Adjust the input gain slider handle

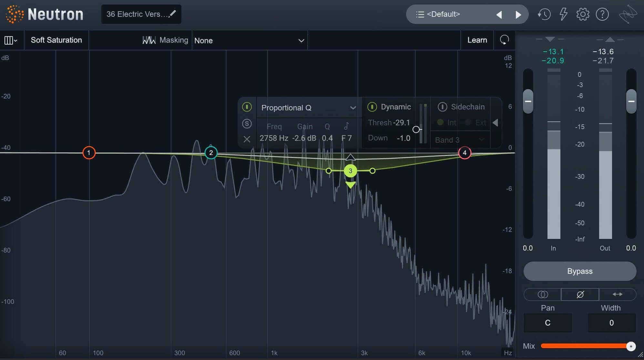[528, 101]
